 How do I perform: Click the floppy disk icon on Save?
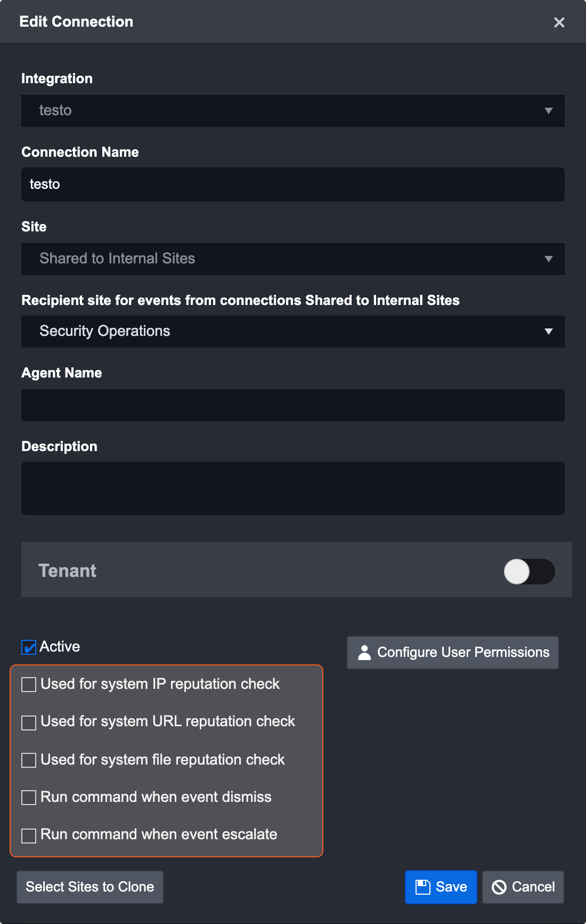[423, 887]
